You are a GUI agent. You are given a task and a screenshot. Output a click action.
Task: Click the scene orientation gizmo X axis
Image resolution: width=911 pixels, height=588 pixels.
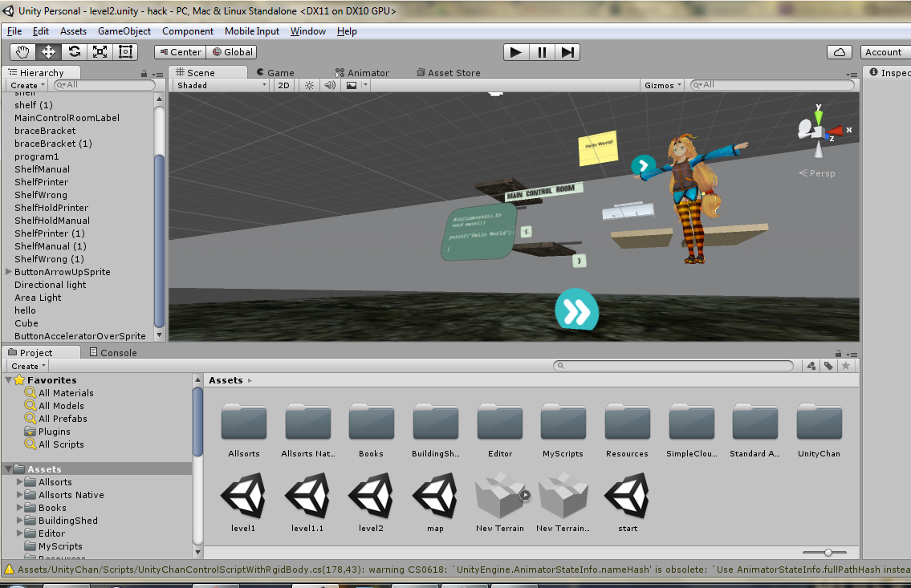click(x=836, y=131)
